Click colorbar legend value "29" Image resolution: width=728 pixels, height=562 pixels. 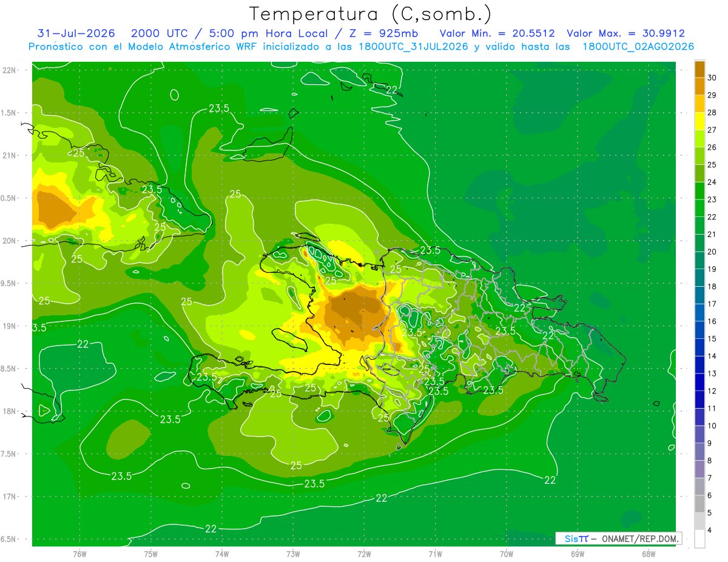[x=712, y=95]
